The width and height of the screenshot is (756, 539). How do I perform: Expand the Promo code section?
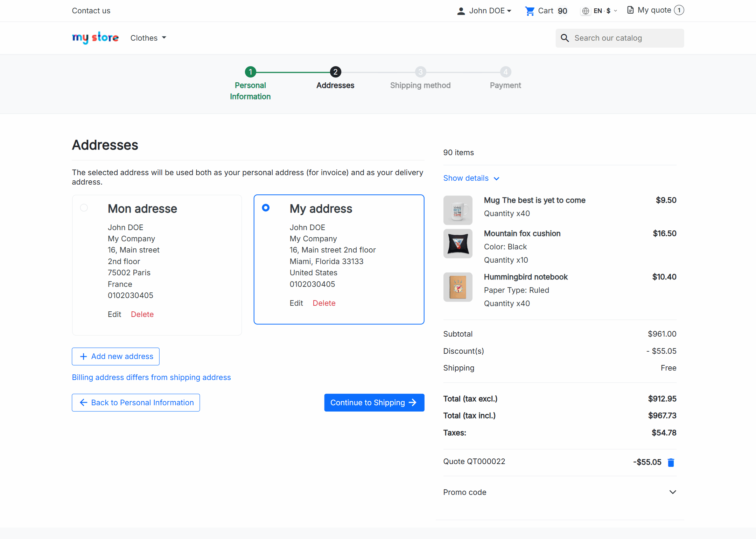click(x=560, y=492)
